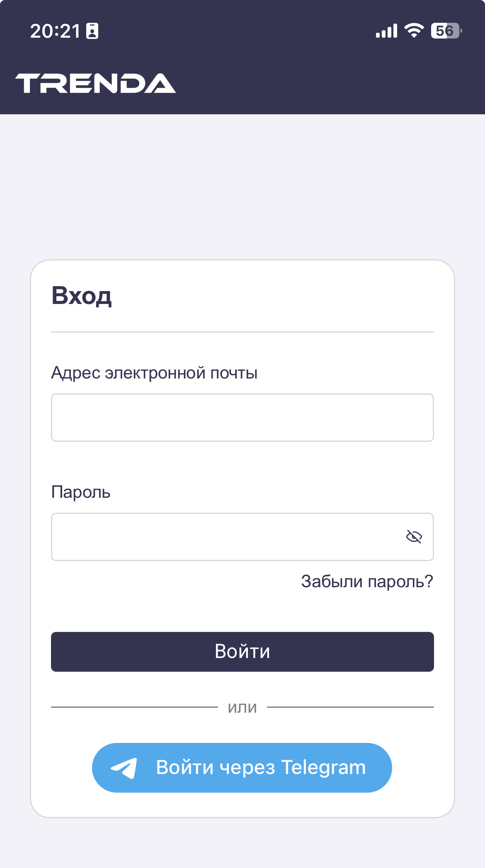Viewport: 485px width, 868px height.
Task: Tap the ID card icon beside the clock
Action: click(x=92, y=31)
